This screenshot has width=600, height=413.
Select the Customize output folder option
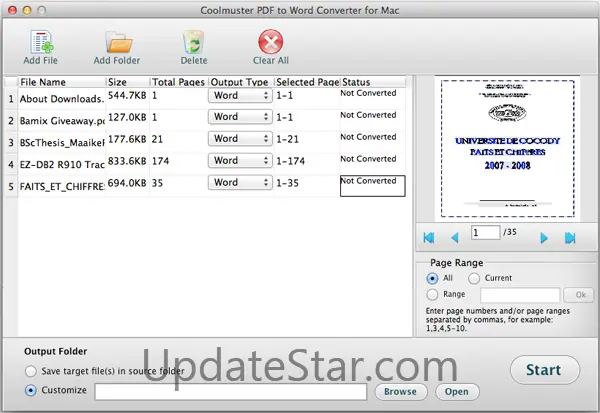31,390
